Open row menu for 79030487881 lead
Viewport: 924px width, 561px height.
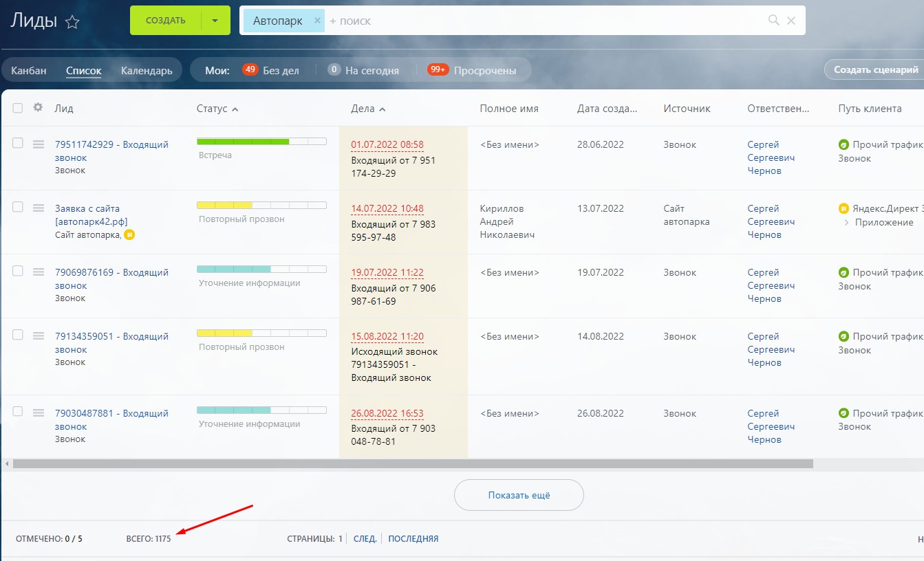pos(39,412)
